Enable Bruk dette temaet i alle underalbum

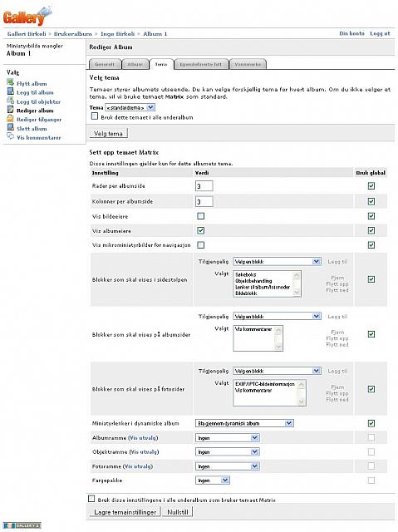pos(95,116)
